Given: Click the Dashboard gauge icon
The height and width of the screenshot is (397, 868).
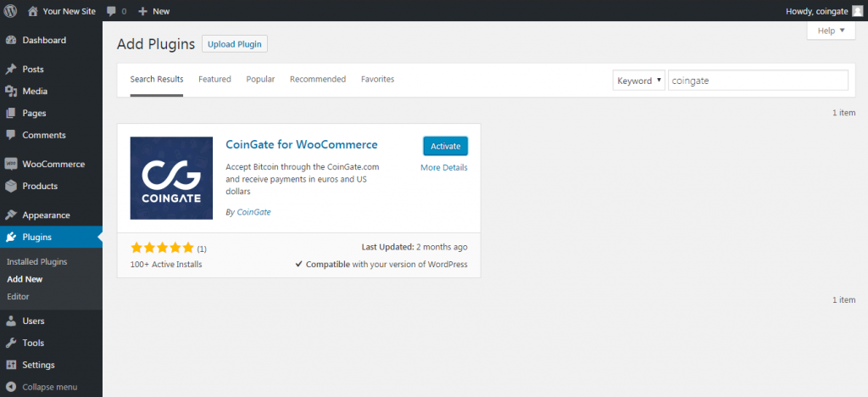Looking at the screenshot, I should tap(10, 41).
